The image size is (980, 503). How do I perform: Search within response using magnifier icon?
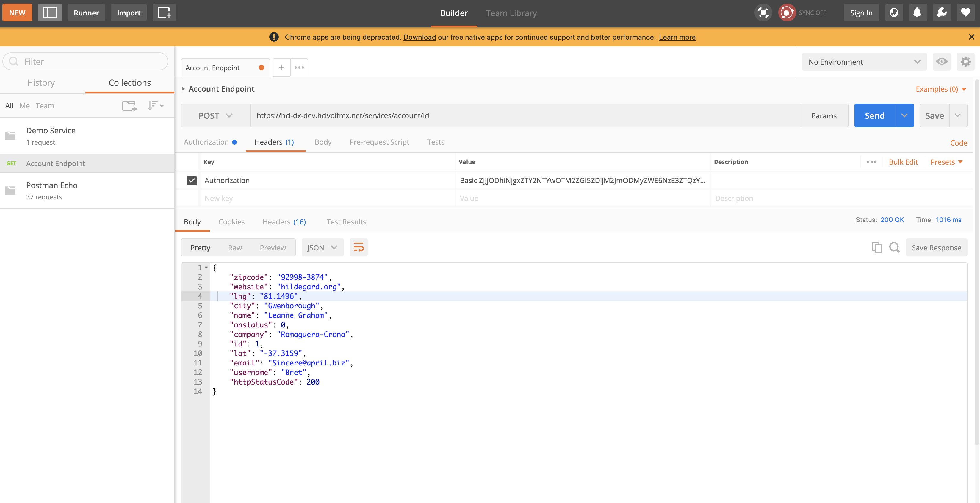click(x=894, y=247)
